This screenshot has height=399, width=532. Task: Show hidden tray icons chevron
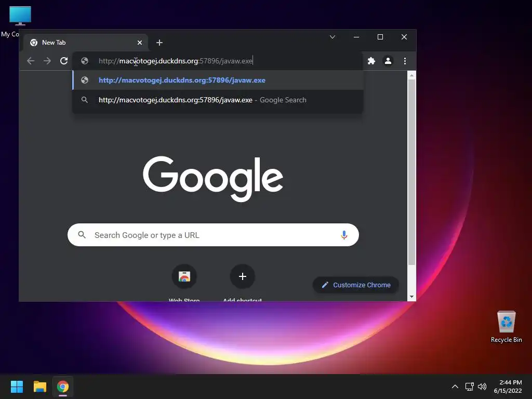pos(455,387)
